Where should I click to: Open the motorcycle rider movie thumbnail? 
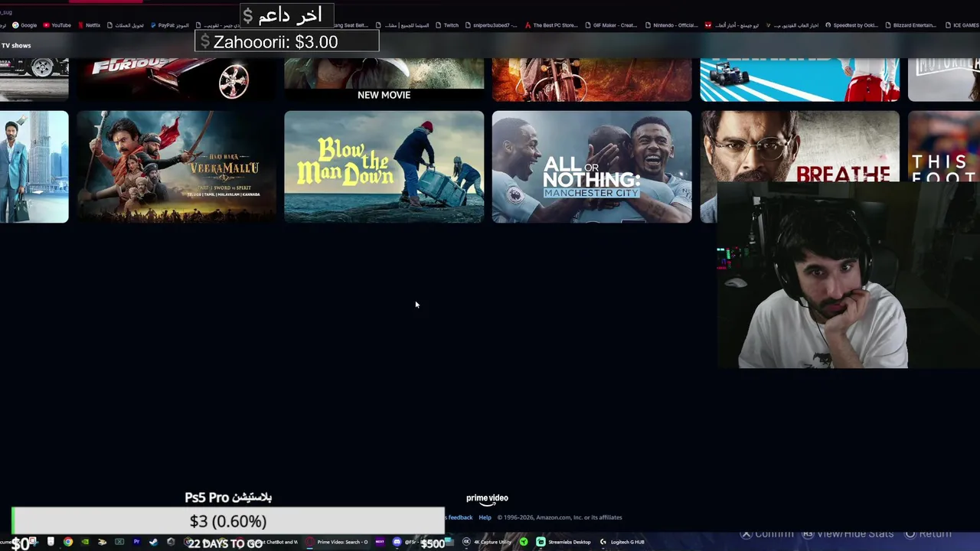(x=592, y=80)
